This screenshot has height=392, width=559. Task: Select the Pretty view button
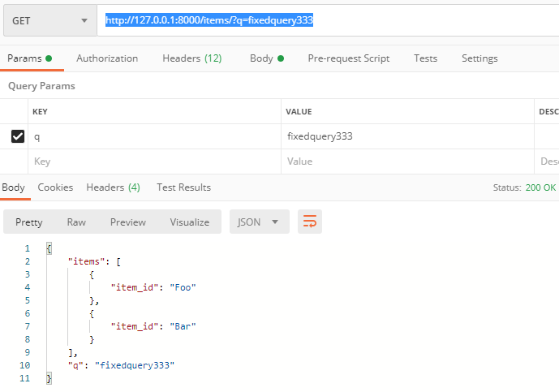[x=29, y=222]
